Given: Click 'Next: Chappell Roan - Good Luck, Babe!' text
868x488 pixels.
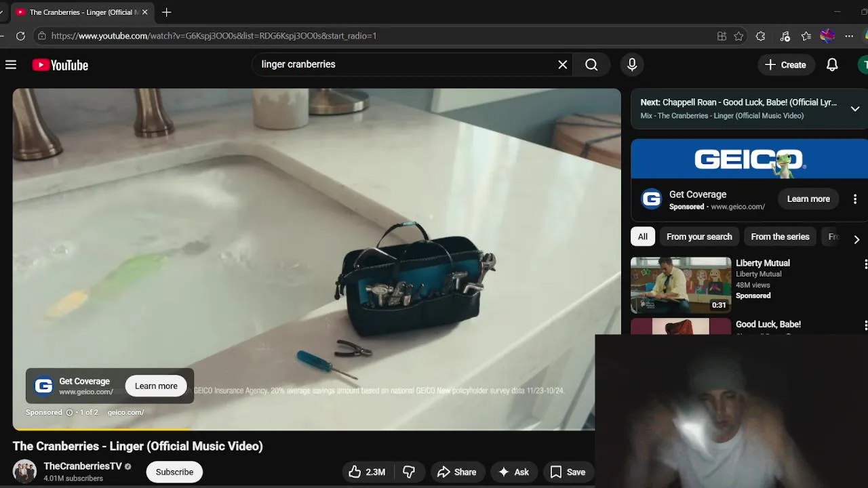Looking at the screenshot, I should [x=738, y=102].
